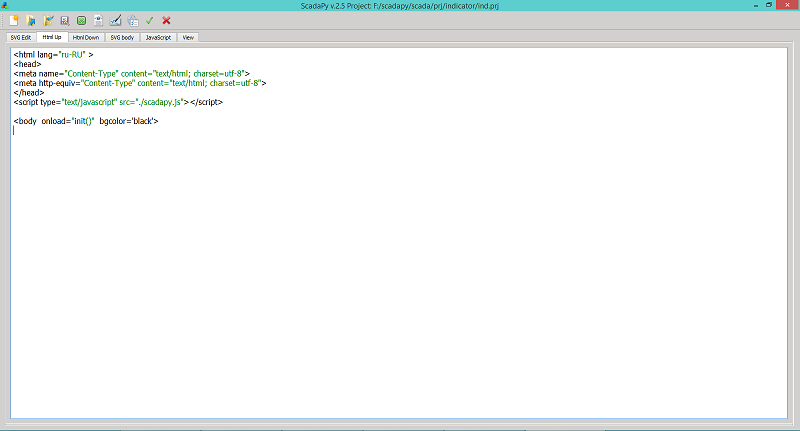The width and height of the screenshot is (800, 431).
Task: Click the green check mark toolbar icon
Action: 149,20
